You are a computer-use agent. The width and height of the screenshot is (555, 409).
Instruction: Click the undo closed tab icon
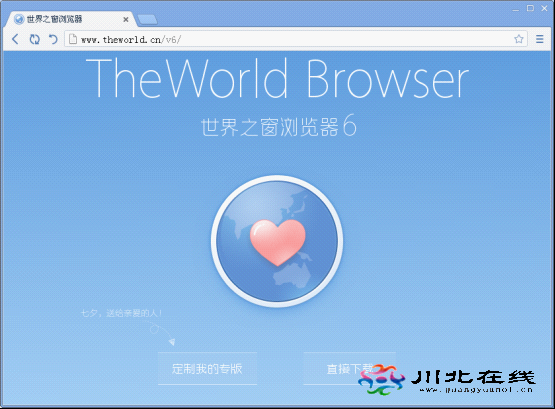[53, 39]
